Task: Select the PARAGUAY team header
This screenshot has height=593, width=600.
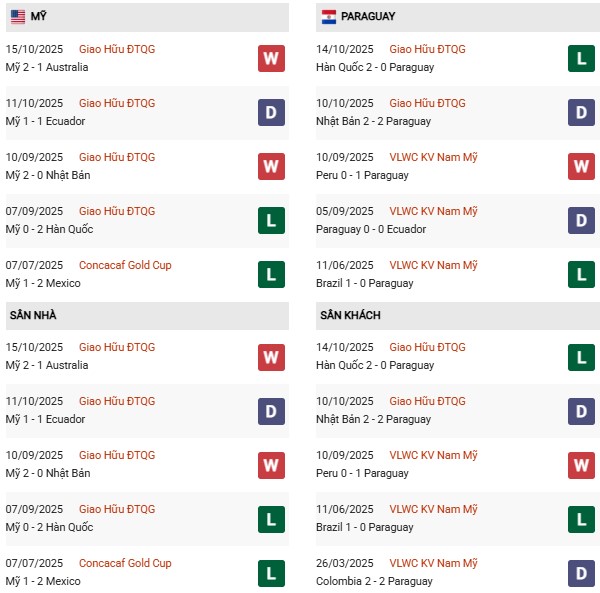Action: tap(367, 16)
